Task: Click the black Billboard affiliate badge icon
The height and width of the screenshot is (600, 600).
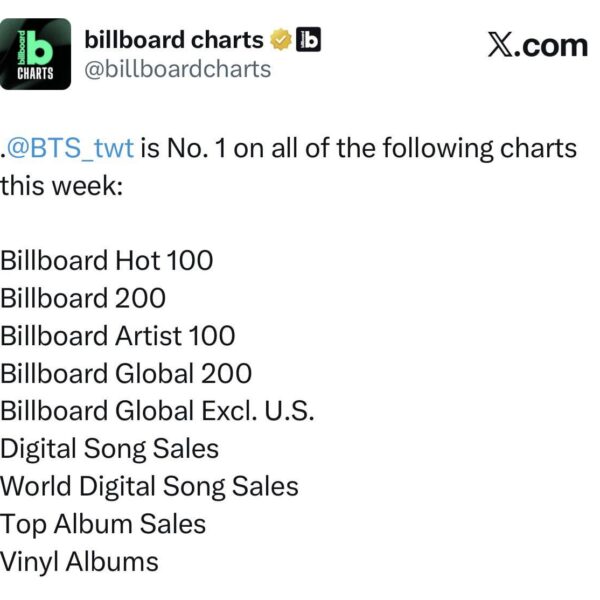Action: point(310,40)
